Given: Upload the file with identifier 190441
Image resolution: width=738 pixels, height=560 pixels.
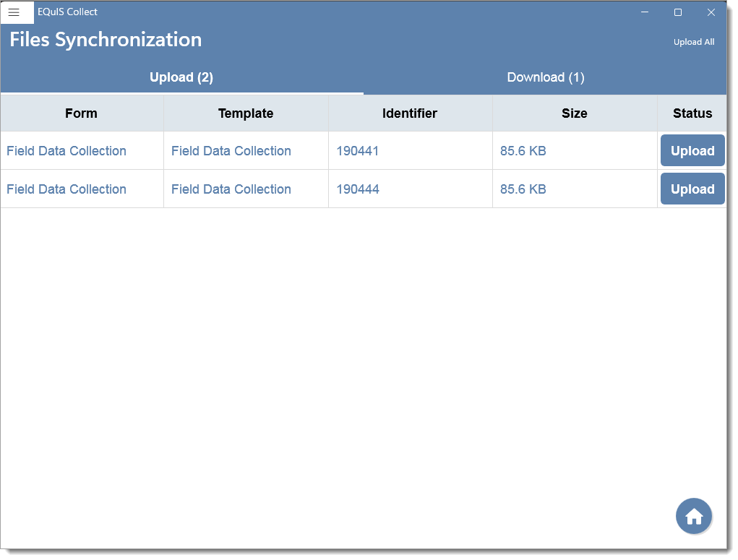Looking at the screenshot, I should [692, 150].
